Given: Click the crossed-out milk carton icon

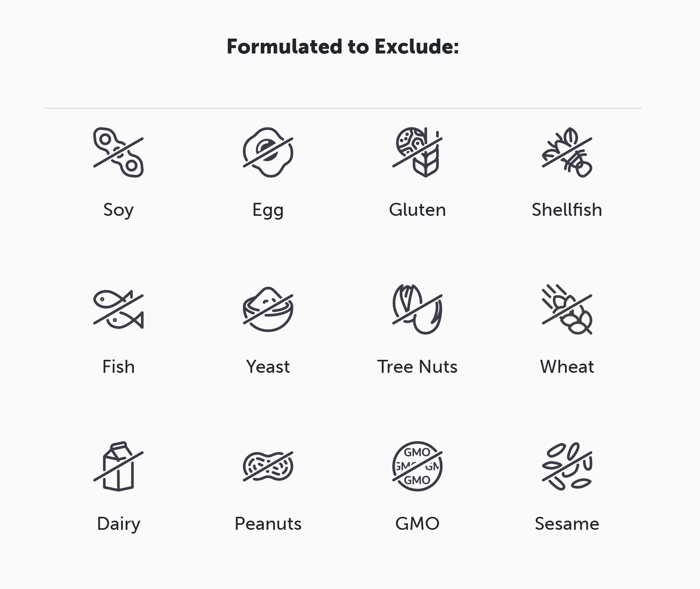Looking at the screenshot, I should [118, 466].
